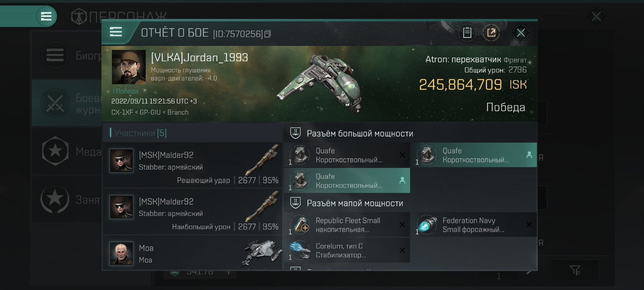This screenshot has height=290, width=644.
Task: Open the filter icon at bottom right
Action: tap(575, 270)
